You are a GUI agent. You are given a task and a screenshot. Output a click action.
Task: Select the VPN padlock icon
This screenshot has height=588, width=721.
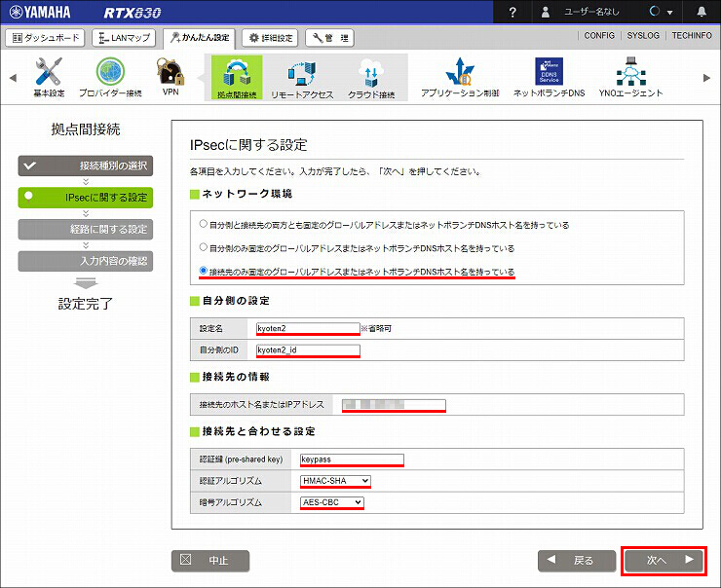[171, 76]
